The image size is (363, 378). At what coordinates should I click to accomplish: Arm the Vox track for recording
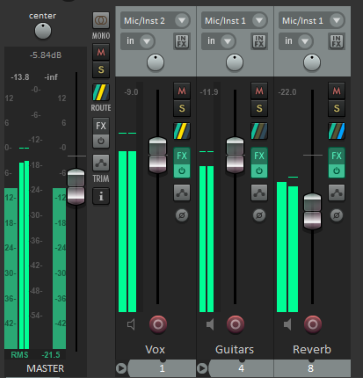pyautogui.click(x=158, y=324)
